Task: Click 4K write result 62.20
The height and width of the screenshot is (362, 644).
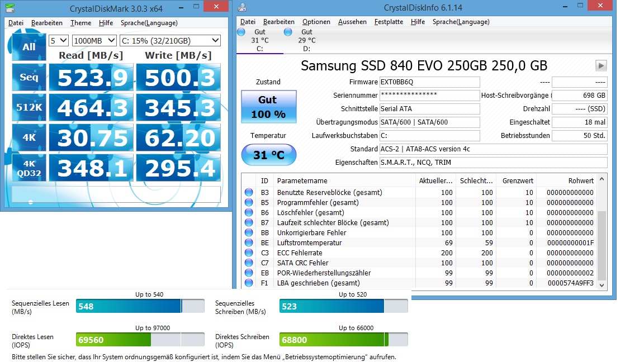Action: point(179,137)
